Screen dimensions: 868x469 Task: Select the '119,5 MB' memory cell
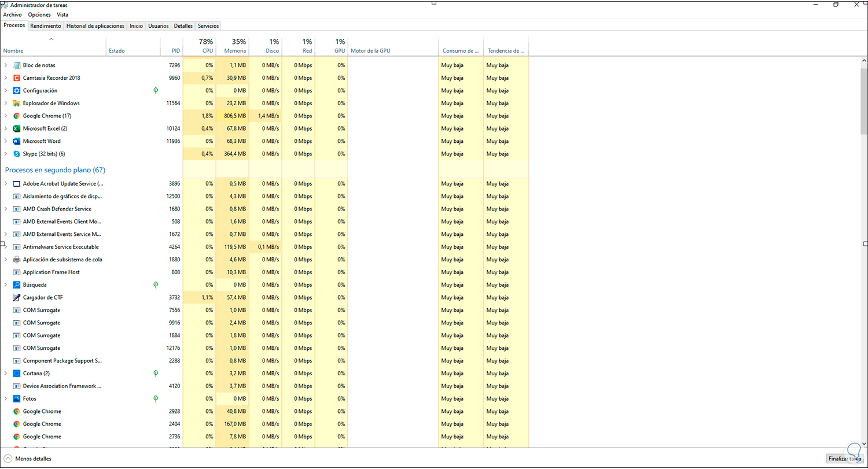(233, 247)
